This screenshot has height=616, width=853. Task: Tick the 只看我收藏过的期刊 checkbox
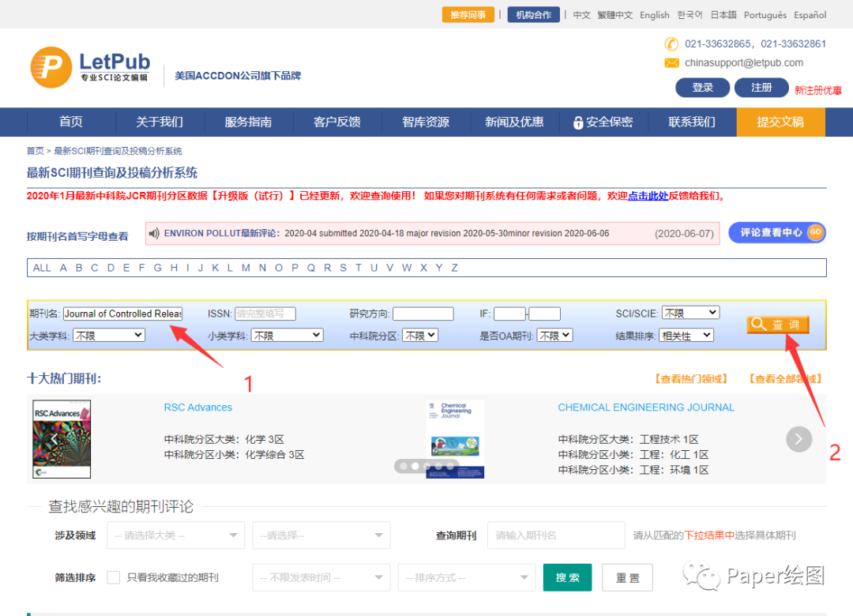[114, 577]
